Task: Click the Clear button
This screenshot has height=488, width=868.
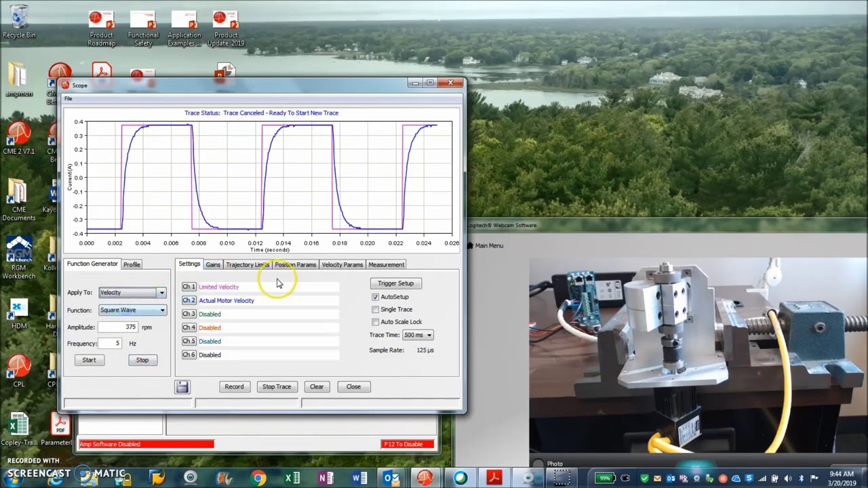Action: tap(317, 387)
